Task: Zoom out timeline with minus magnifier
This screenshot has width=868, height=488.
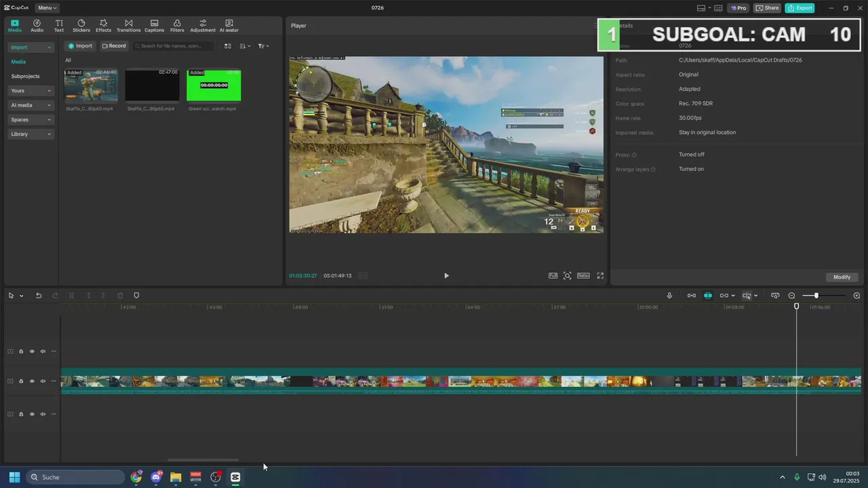Action: [791, 296]
